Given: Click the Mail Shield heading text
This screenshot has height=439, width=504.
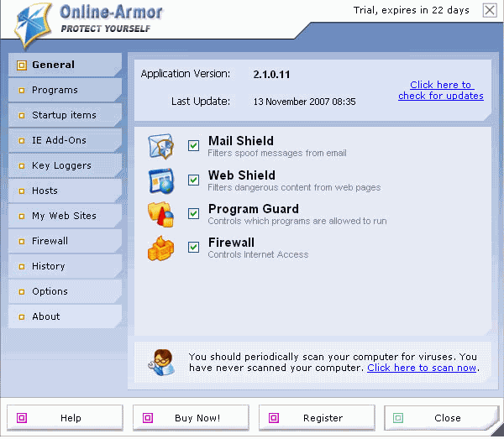Looking at the screenshot, I should pyautogui.click(x=241, y=141).
